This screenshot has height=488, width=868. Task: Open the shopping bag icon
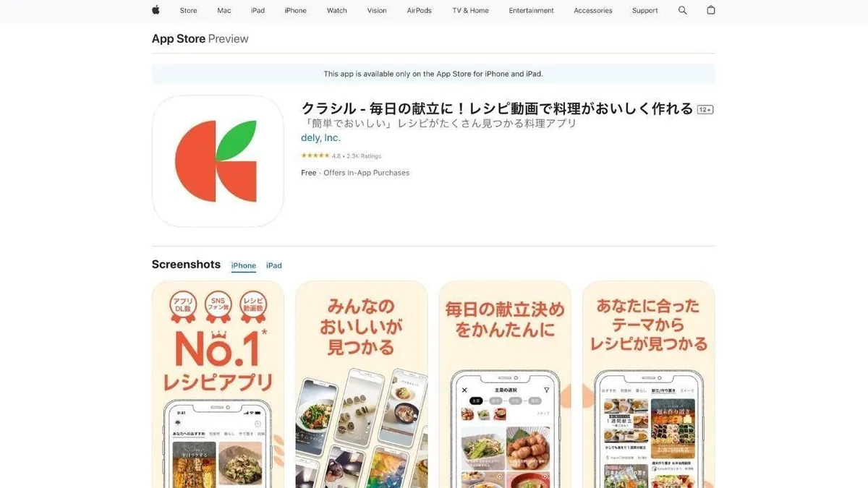[711, 10]
